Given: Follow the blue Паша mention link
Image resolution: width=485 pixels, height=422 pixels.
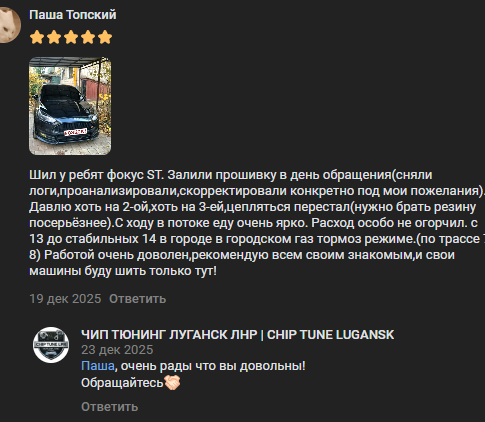Looking at the screenshot, I should [98, 366].
